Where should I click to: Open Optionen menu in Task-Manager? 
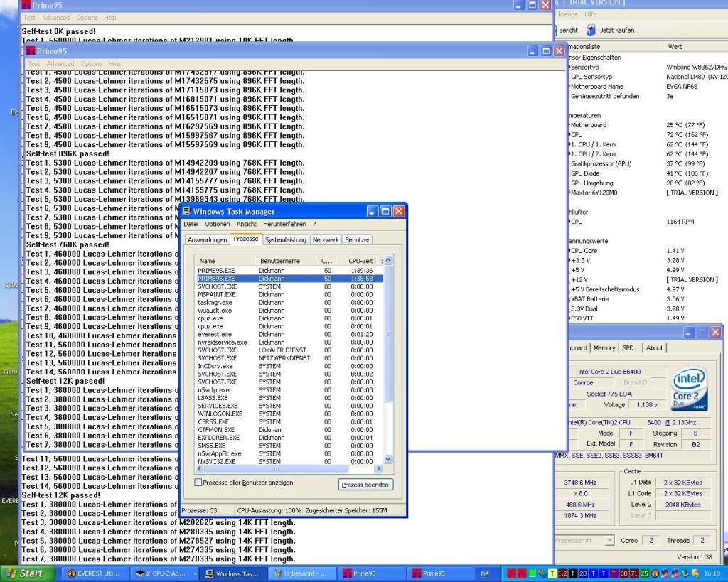click(x=218, y=224)
